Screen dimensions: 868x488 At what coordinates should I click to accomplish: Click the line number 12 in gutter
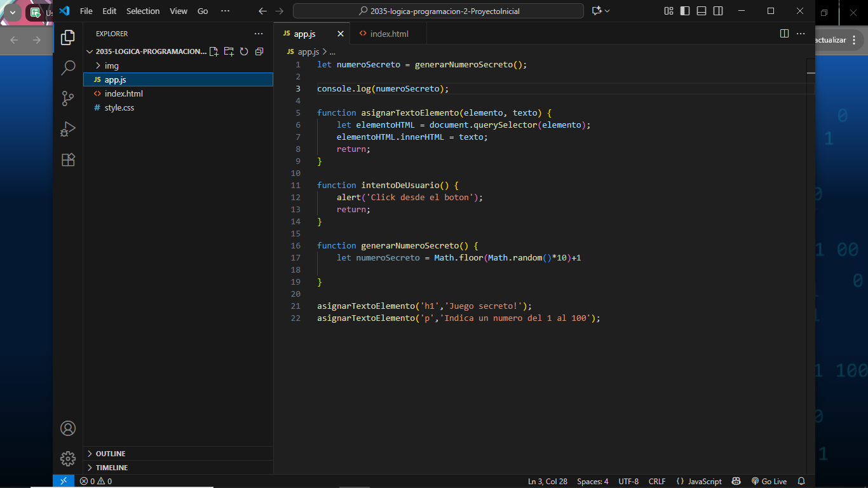pyautogui.click(x=295, y=197)
